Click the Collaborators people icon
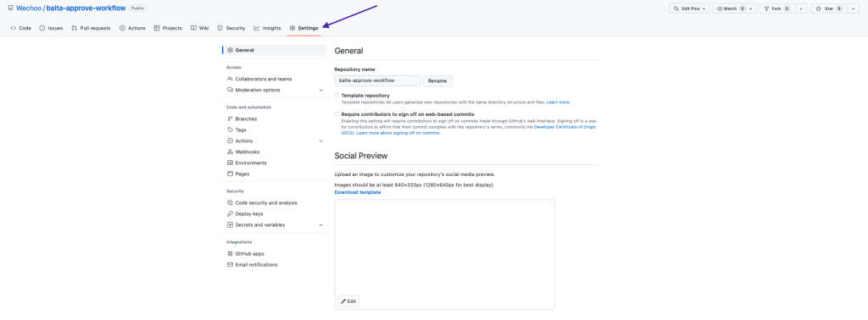This screenshot has height=320, width=868. pyautogui.click(x=231, y=79)
